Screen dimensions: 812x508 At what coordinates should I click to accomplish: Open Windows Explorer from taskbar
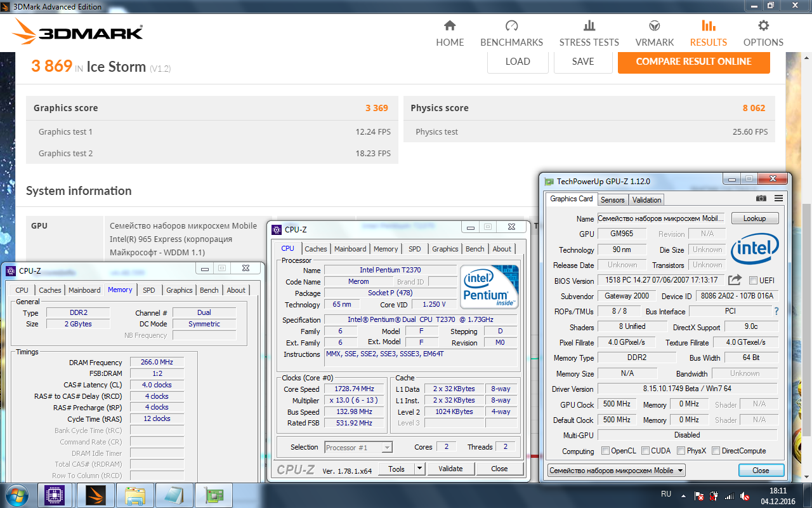(x=135, y=495)
